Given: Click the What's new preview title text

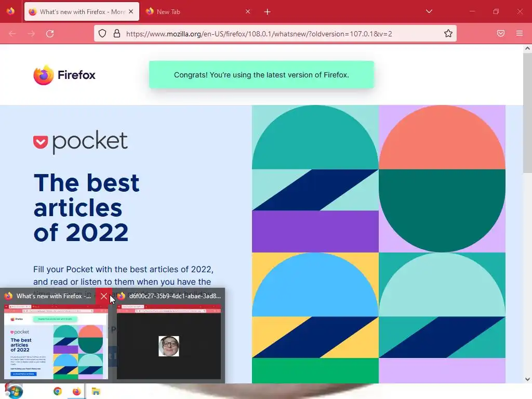Looking at the screenshot, I should 54,296.
